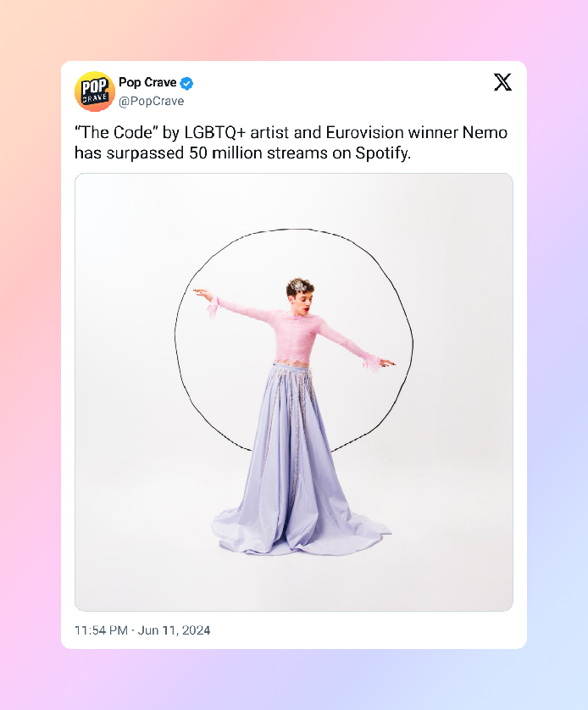Click the 11:54 PM timestamp
Viewport: 588px width, 710px height.
(102, 630)
